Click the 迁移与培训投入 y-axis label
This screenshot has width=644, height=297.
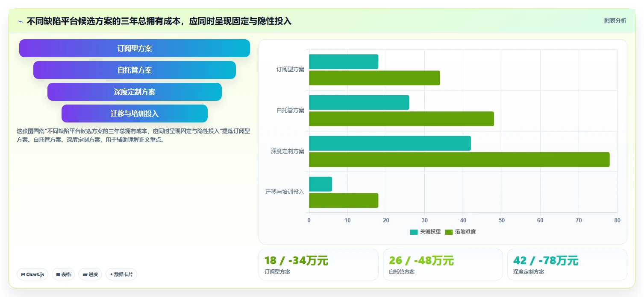coord(285,192)
